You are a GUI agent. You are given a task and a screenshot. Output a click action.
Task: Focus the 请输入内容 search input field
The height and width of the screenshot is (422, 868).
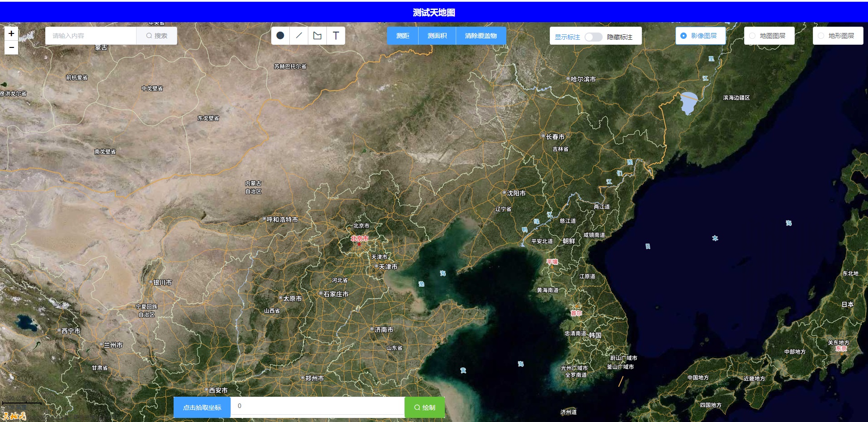point(91,36)
